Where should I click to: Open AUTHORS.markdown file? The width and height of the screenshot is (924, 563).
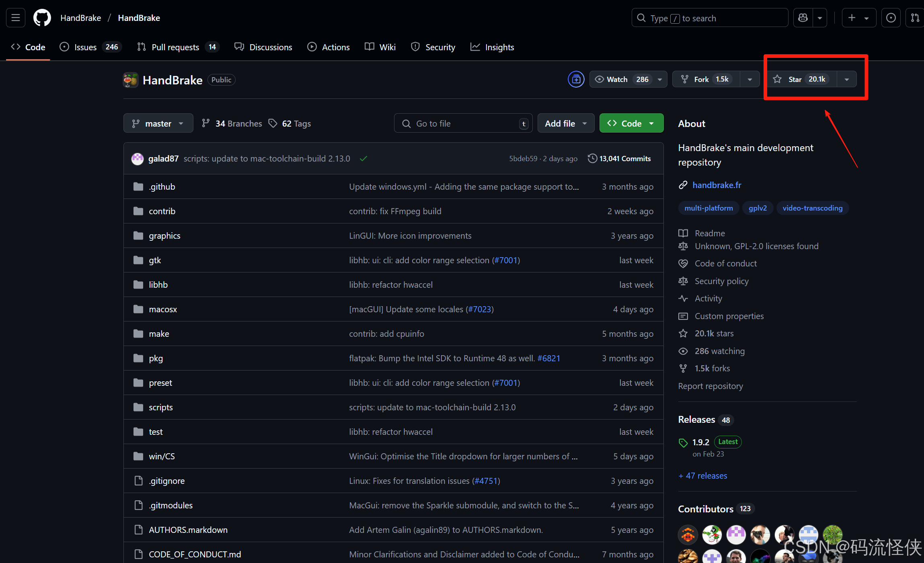coord(188,530)
